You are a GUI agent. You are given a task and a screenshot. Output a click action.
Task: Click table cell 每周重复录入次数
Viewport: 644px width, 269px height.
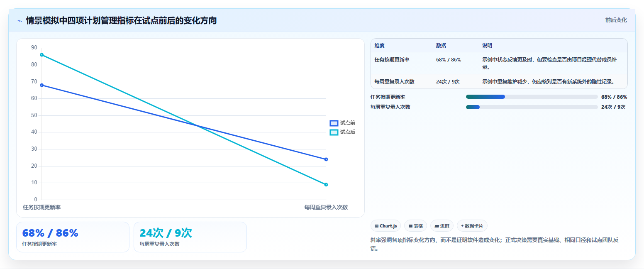pos(394,82)
